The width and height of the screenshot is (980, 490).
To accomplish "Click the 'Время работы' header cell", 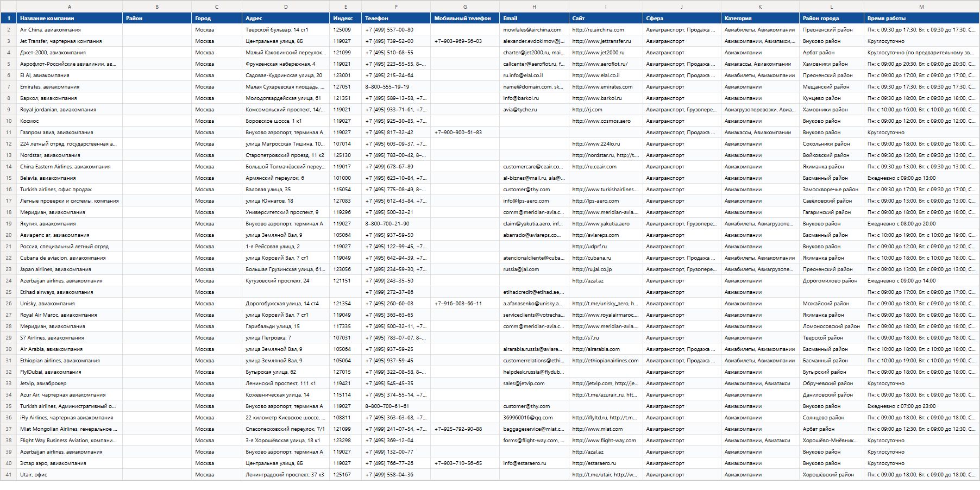I will coord(921,18).
